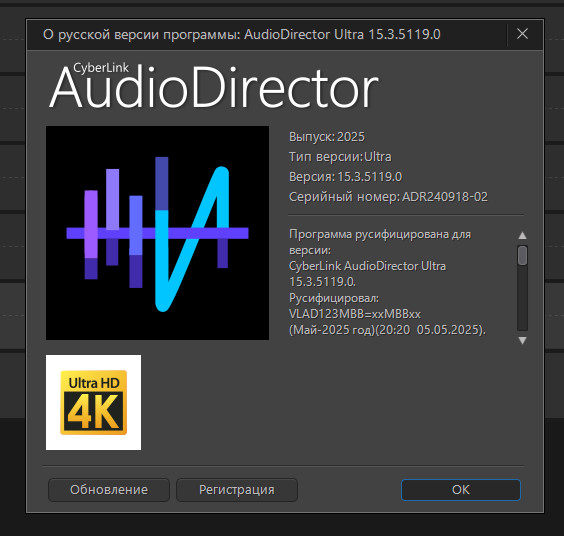The height and width of the screenshot is (536, 564).
Task: Click the scrollbar down arrow
Action: click(522, 340)
